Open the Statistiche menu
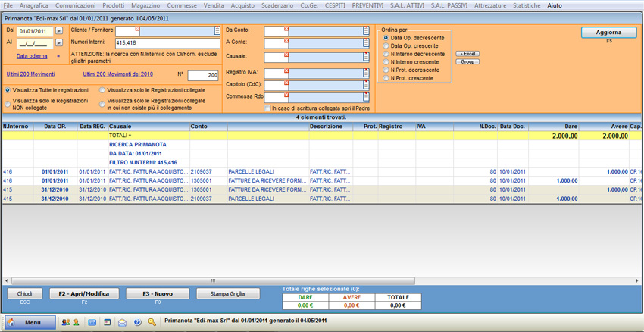The width and height of the screenshot is (644, 332). pyautogui.click(x=526, y=5)
